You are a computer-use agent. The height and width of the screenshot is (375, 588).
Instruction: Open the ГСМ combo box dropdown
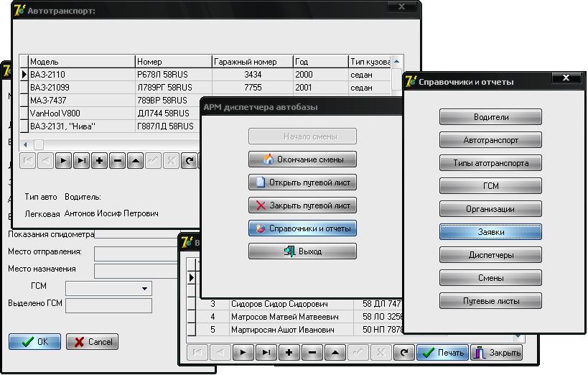(x=146, y=289)
